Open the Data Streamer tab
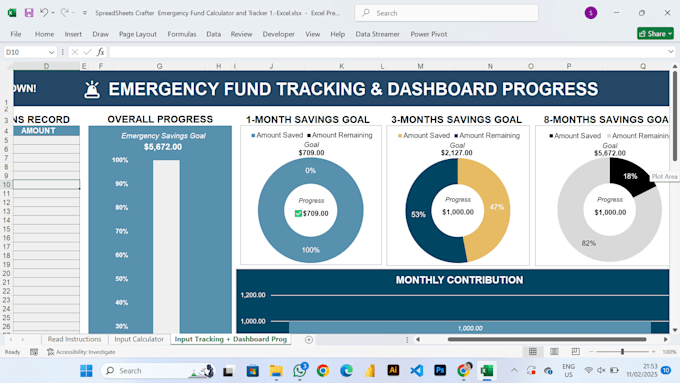The height and width of the screenshot is (383, 680). [378, 34]
